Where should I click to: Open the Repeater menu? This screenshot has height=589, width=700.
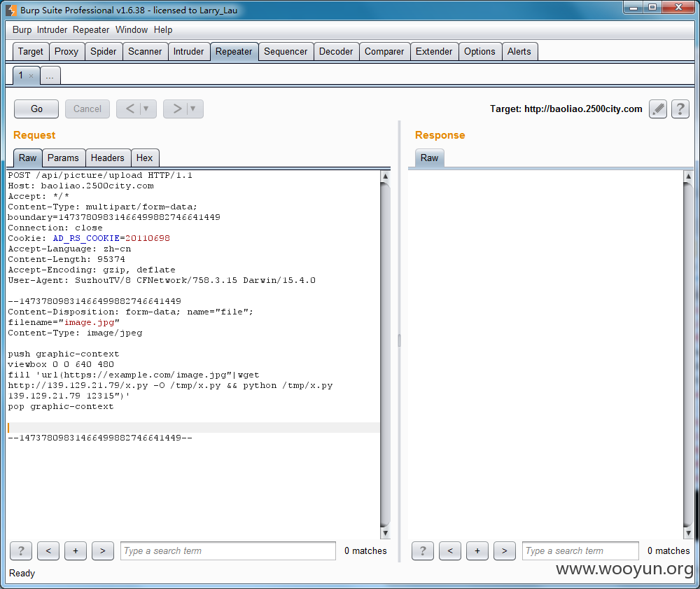(91, 30)
